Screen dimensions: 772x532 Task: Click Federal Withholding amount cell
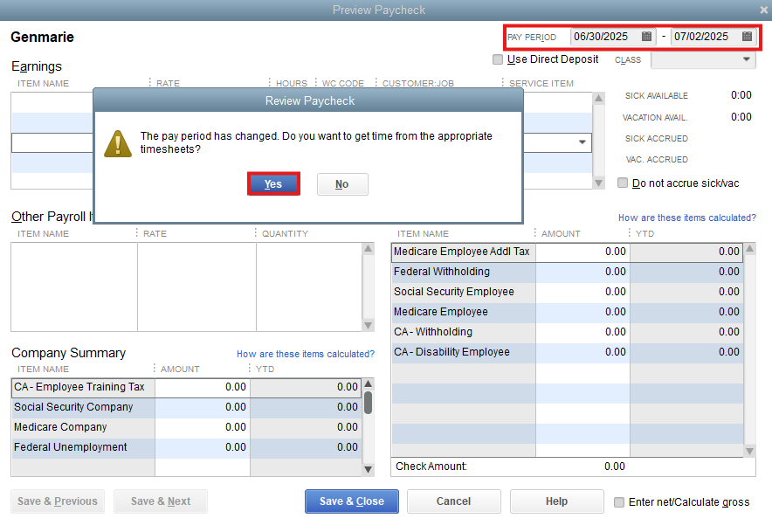[x=582, y=272]
